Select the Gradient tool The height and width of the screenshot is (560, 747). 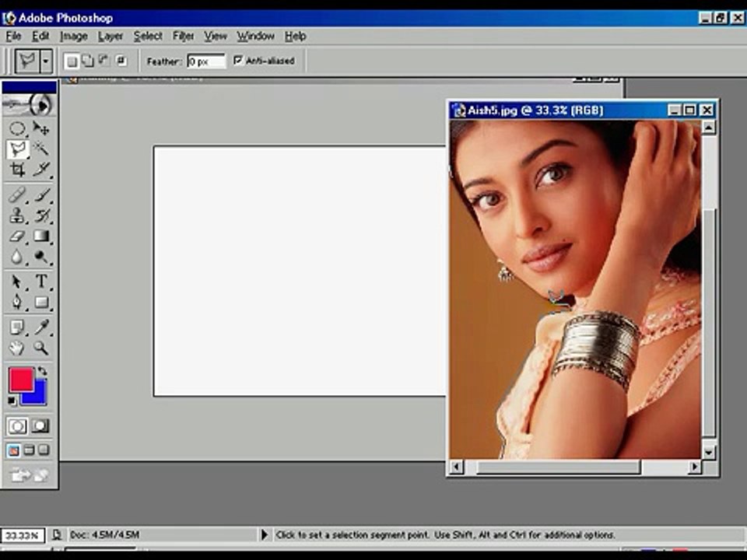41,236
